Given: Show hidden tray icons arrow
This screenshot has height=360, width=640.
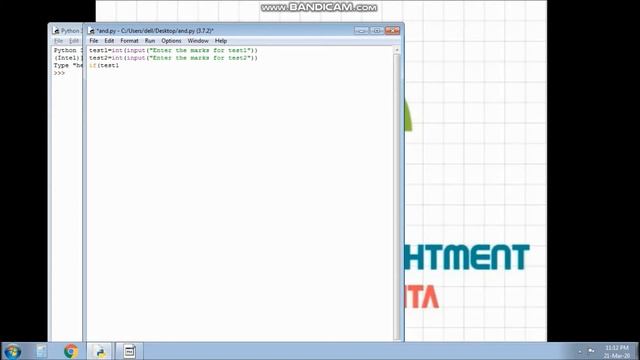Looking at the screenshot, I should (x=580, y=351).
